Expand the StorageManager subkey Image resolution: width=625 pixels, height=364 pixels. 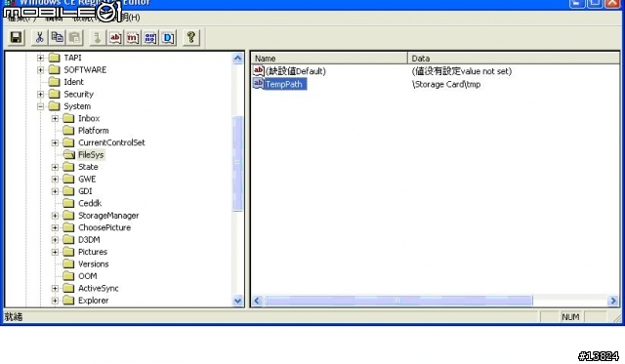tap(55, 216)
